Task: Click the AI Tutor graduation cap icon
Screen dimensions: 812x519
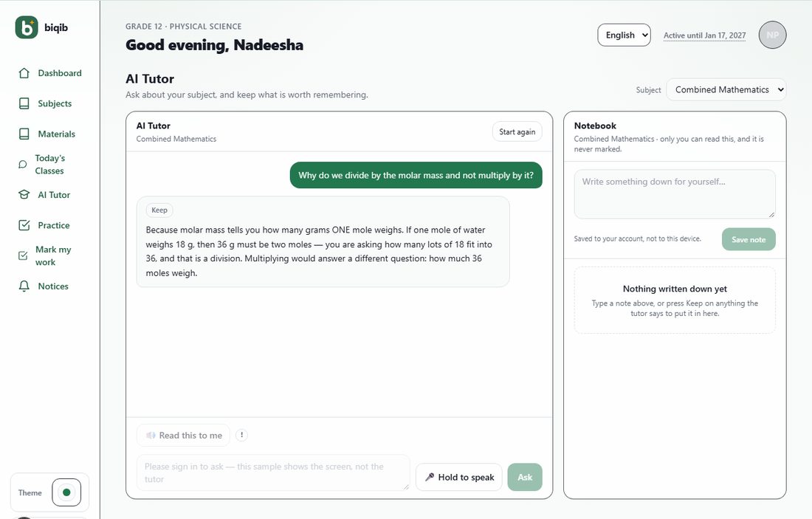Action: click(24, 195)
